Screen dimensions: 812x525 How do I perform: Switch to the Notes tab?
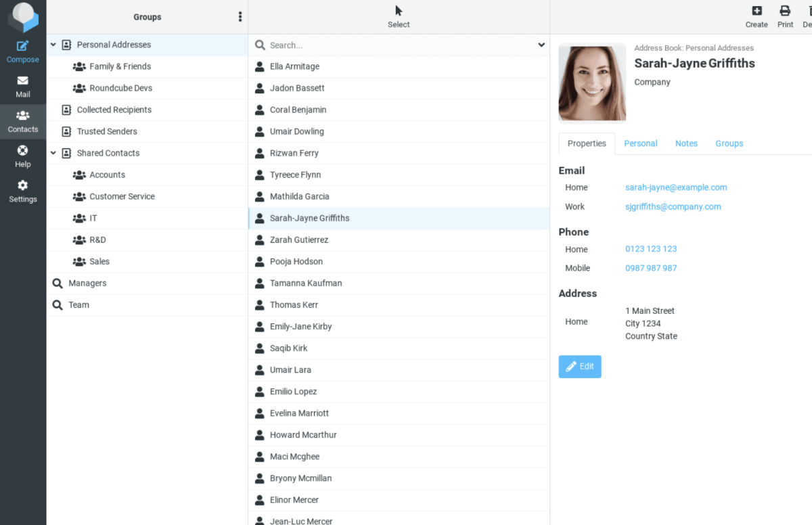(x=686, y=143)
